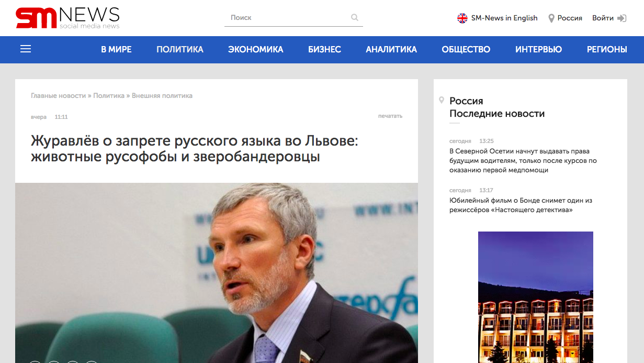Click the search magnifier icon
Screen dimensions: 644x363
(355, 17)
